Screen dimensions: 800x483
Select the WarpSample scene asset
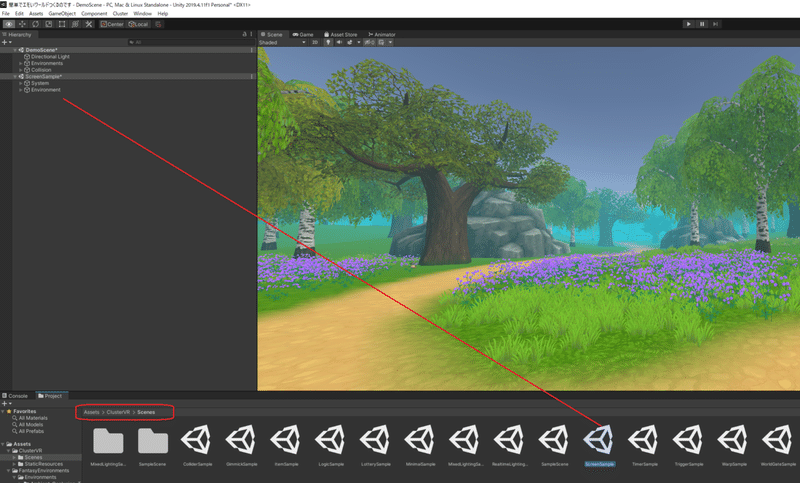click(734, 445)
